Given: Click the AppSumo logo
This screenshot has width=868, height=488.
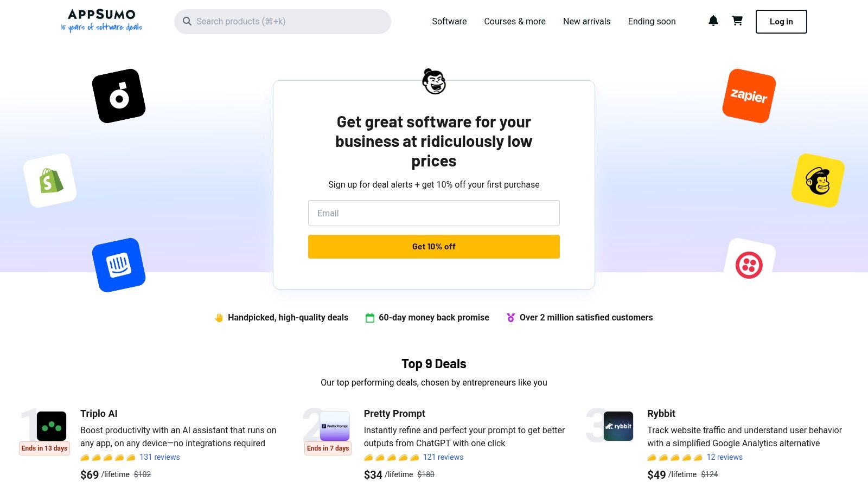Looking at the screenshot, I should point(101,21).
